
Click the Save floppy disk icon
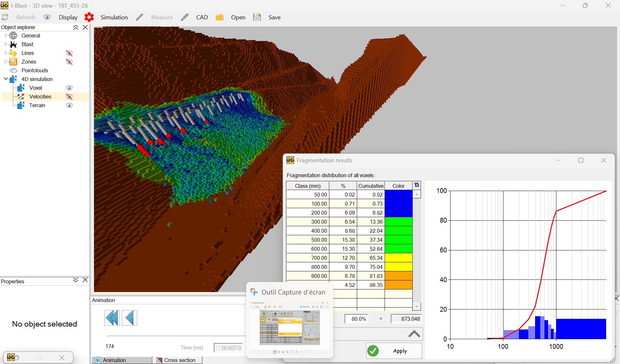pyautogui.click(x=257, y=17)
